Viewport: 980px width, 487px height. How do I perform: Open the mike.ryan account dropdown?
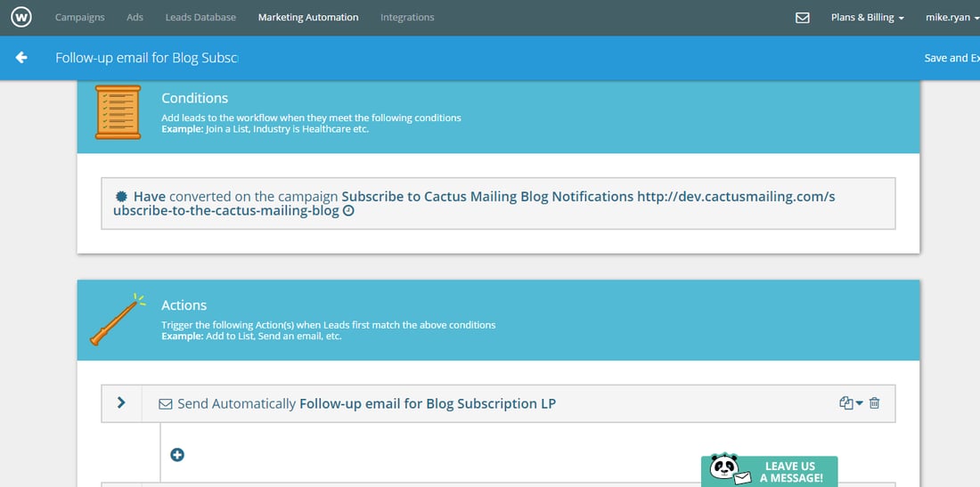point(952,18)
